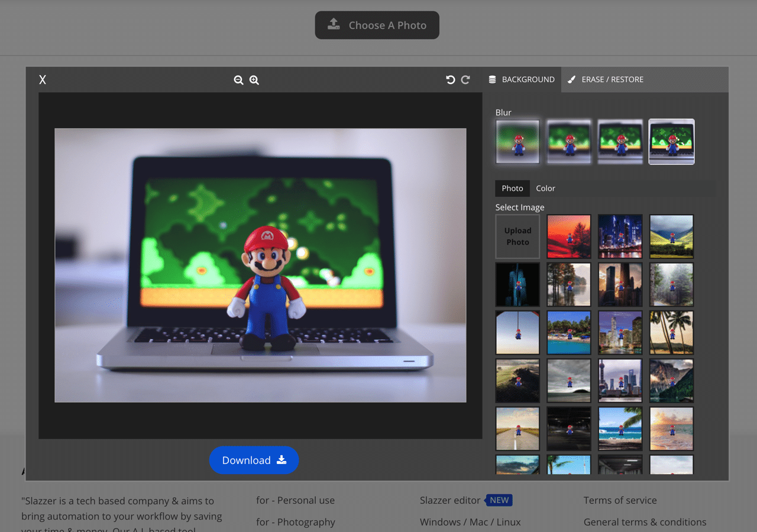Redo the last undone edit

pyautogui.click(x=465, y=79)
